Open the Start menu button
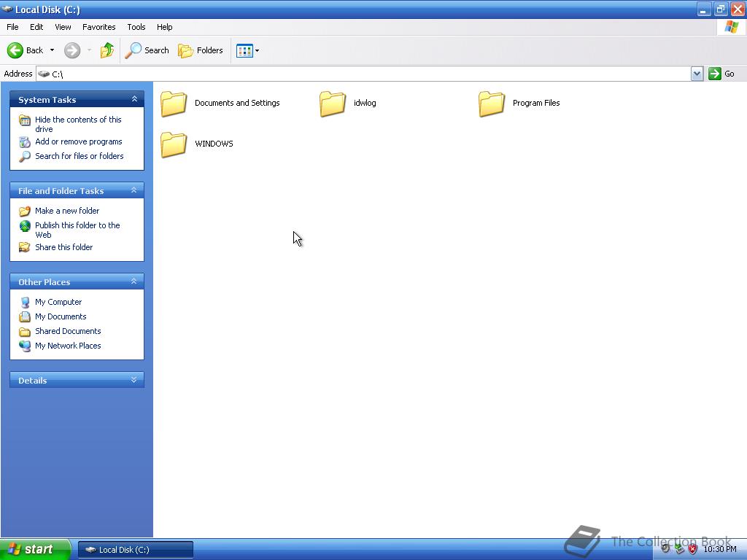 [x=35, y=549]
